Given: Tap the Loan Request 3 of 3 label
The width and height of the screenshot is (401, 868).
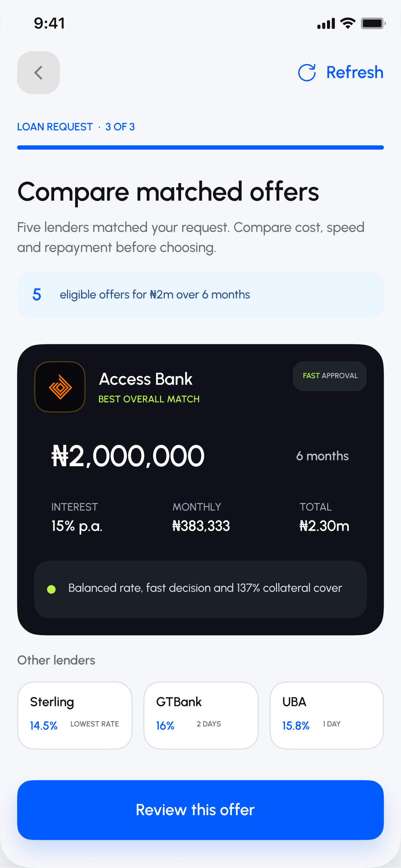Looking at the screenshot, I should [76, 127].
